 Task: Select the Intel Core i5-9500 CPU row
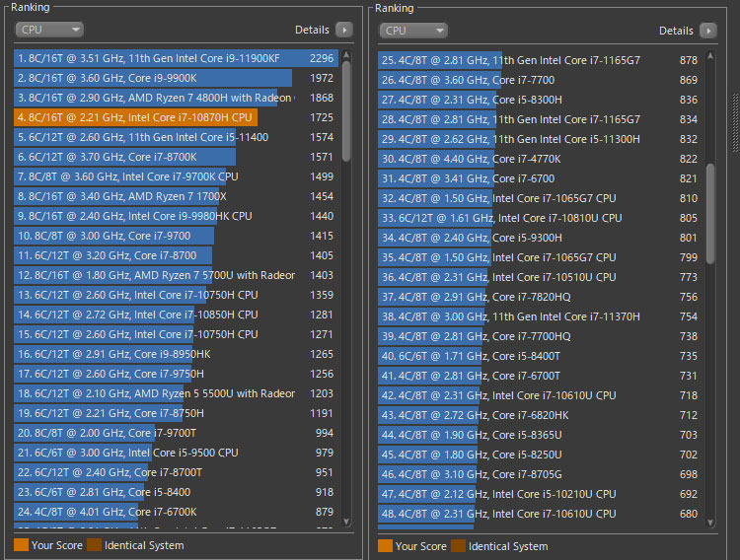(176, 453)
